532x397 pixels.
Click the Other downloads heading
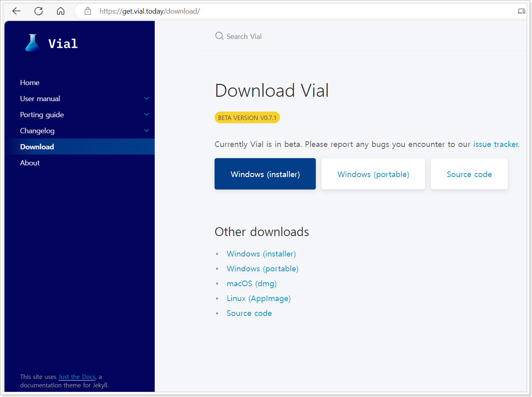tap(262, 232)
